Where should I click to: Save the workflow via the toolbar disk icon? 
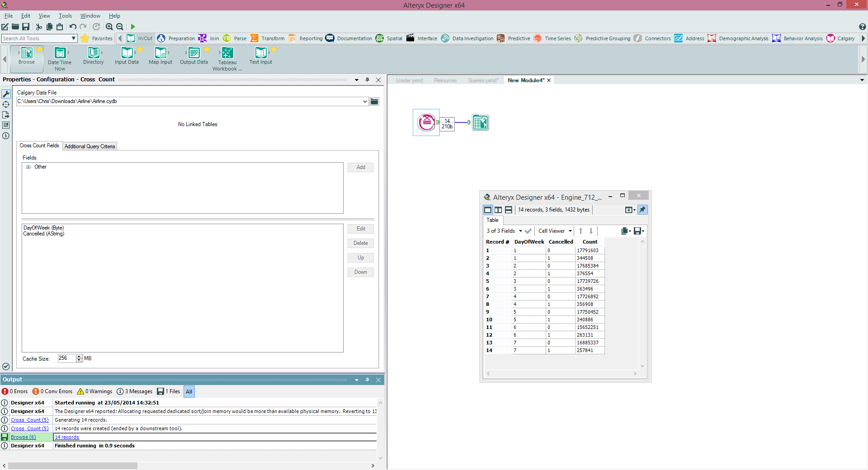pyautogui.click(x=26, y=27)
